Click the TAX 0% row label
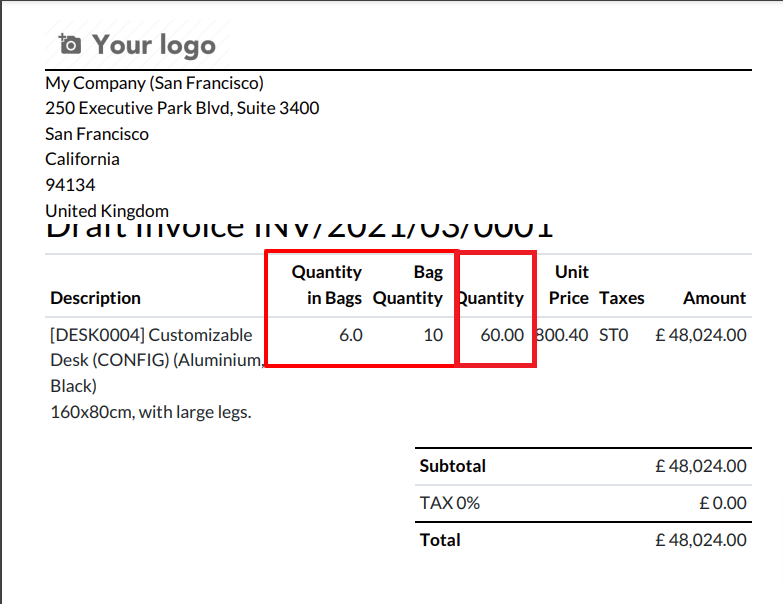 [x=449, y=503]
